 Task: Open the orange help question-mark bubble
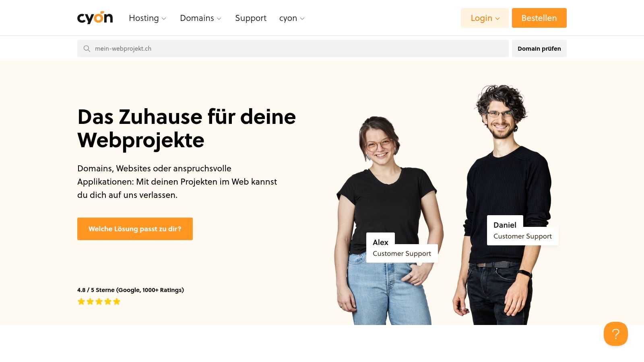pos(615,334)
